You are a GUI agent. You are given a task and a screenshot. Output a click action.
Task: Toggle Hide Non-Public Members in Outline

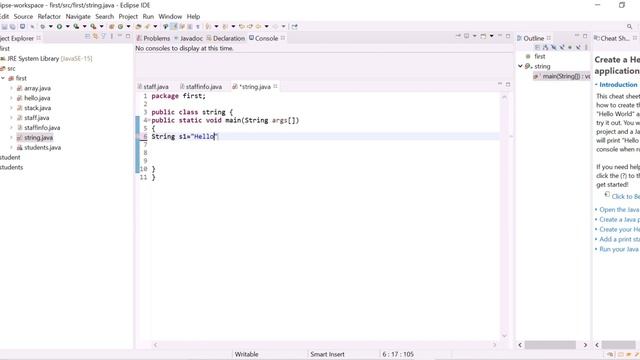[570, 47]
